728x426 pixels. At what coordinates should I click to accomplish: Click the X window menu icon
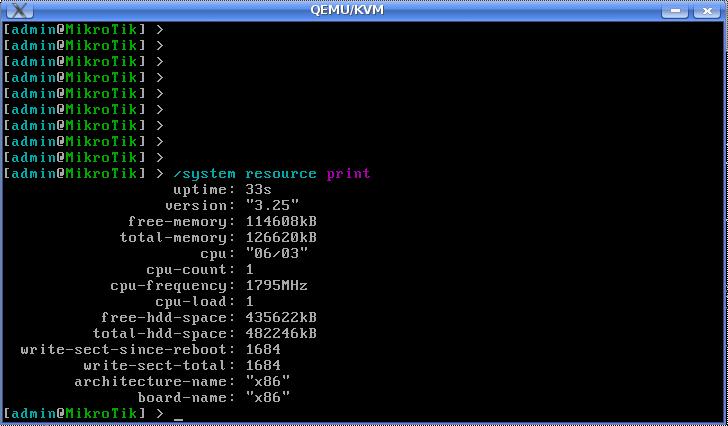tap(20, 10)
